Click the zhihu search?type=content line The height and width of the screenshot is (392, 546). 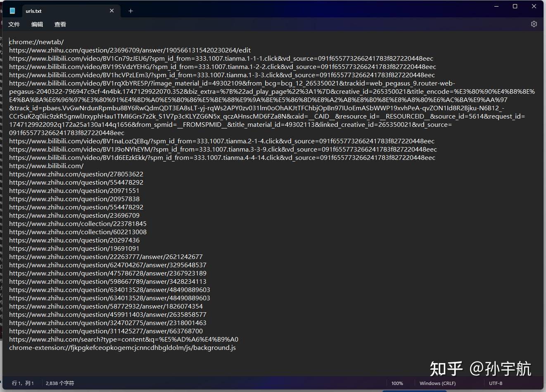(x=123, y=339)
